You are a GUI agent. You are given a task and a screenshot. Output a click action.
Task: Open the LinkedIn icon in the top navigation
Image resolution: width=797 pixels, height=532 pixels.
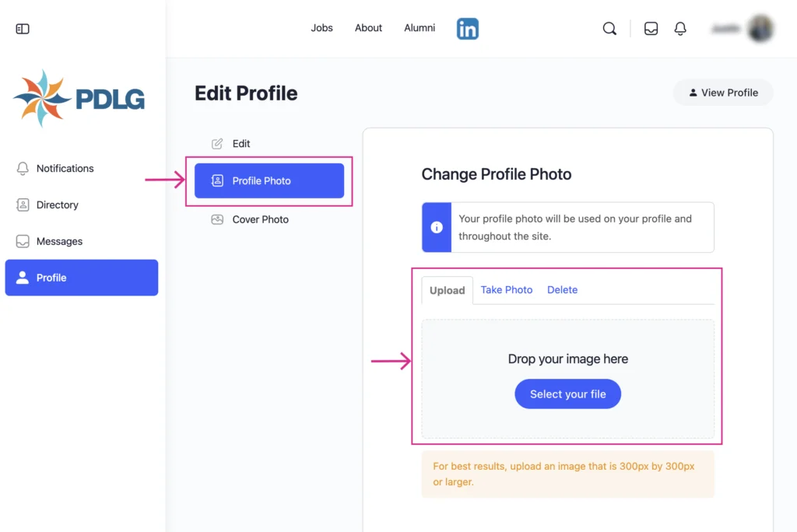(467, 28)
